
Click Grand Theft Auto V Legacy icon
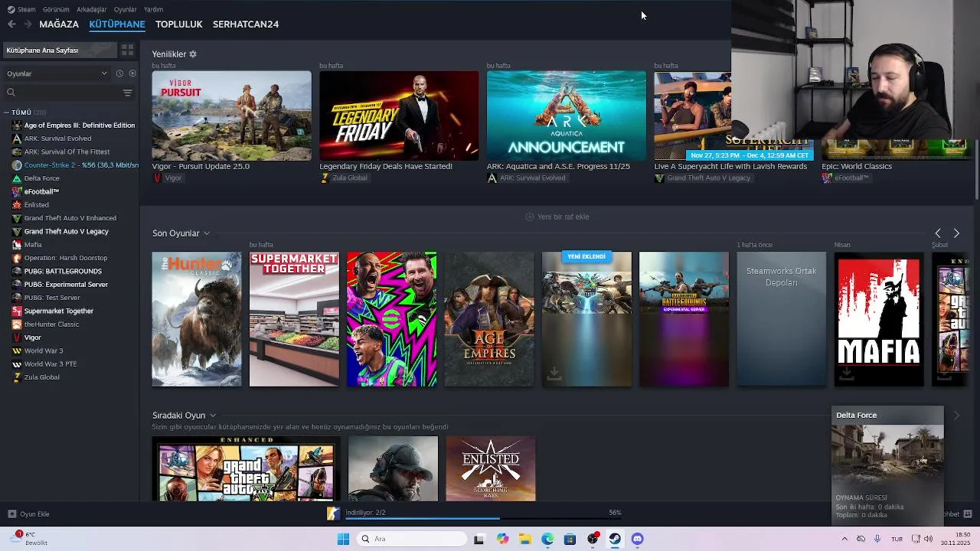(x=17, y=231)
